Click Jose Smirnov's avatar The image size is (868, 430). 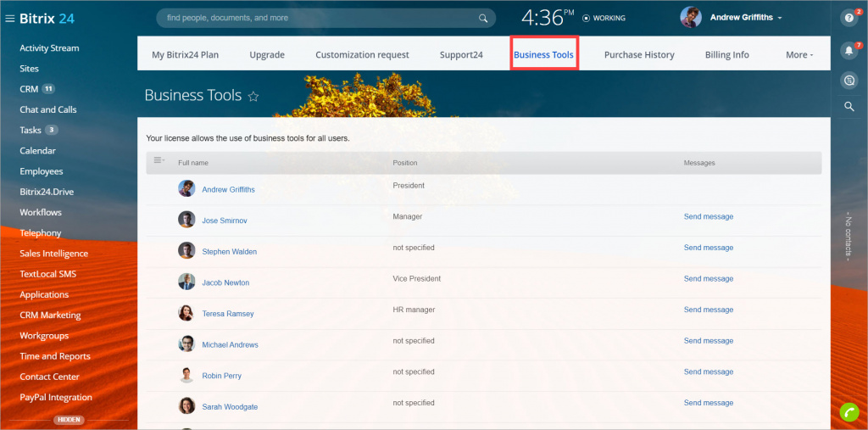click(186, 220)
